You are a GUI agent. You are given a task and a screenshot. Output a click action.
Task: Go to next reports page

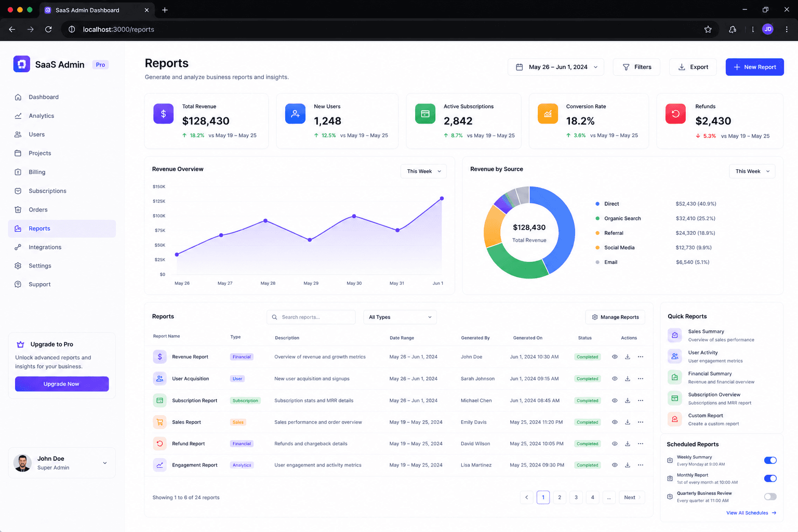pyautogui.click(x=632, y=498)
